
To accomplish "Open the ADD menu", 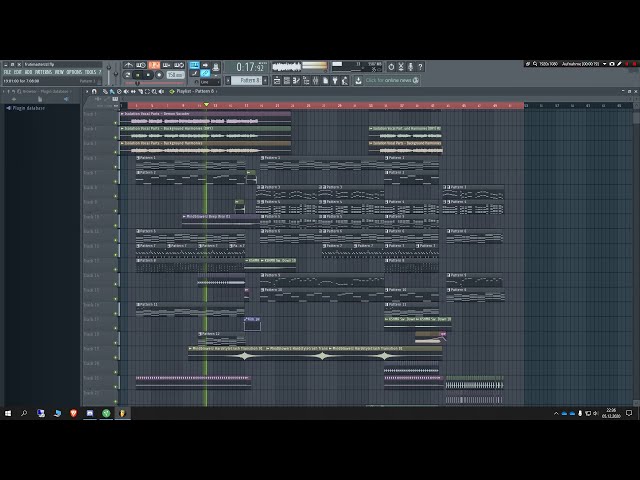I will (29, 72).
